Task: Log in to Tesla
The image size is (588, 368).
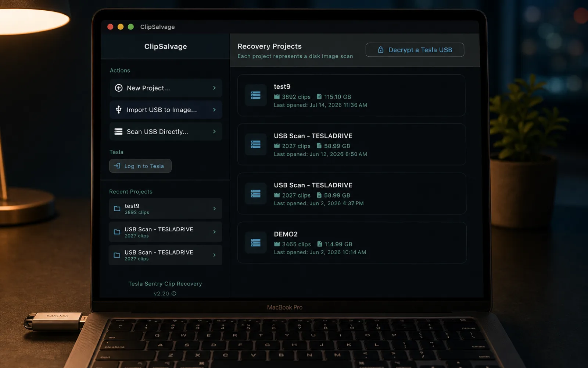Action: click(140, 166)
